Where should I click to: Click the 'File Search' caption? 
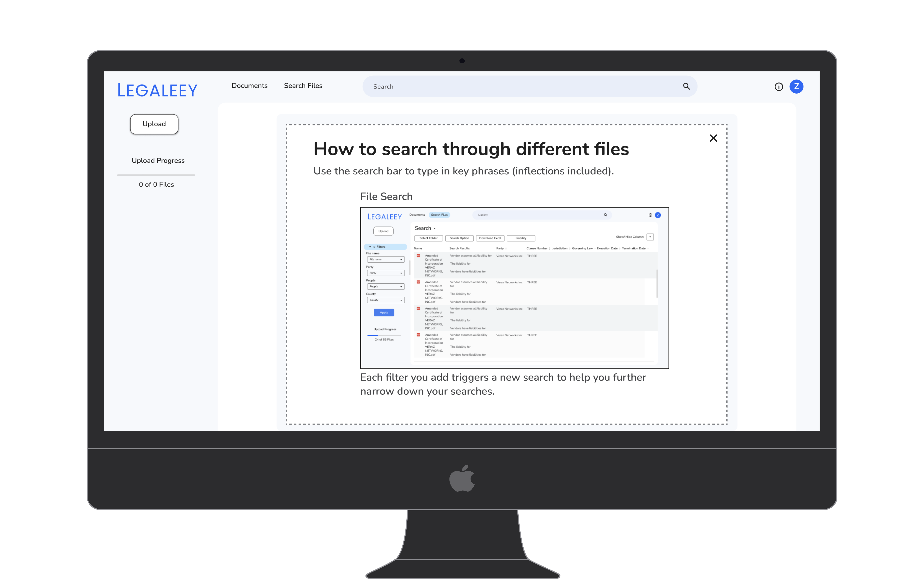pyautogui.click(x=386, y=196)
